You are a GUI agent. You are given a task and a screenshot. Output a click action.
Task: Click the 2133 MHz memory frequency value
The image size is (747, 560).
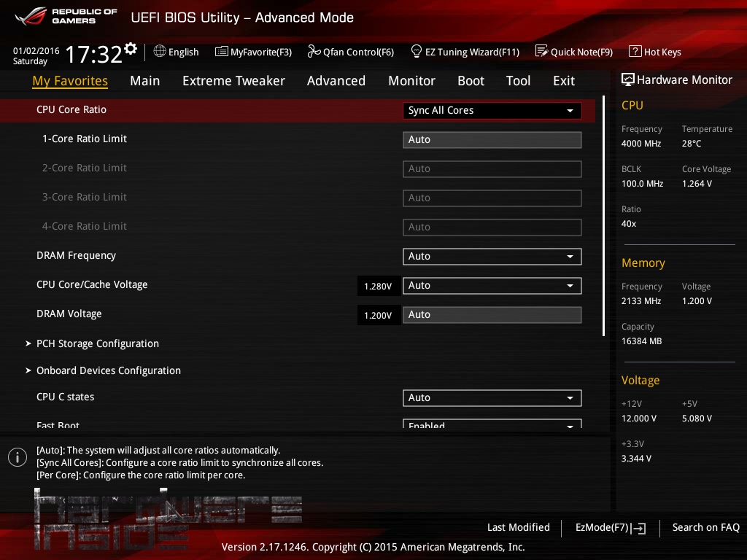click(640, 301)
